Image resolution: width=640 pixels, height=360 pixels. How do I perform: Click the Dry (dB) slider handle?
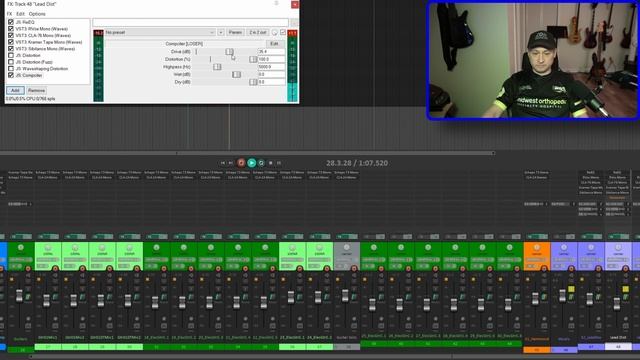(253, 82)
